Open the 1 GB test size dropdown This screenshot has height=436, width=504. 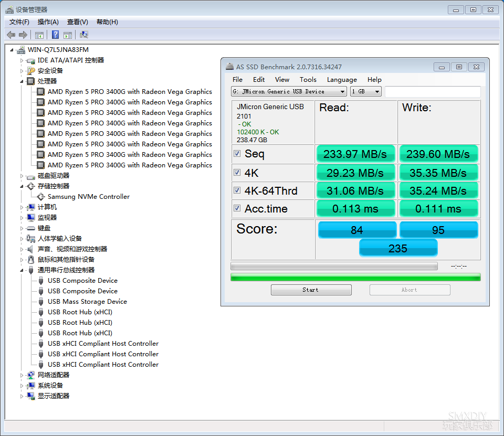point(365,92)
